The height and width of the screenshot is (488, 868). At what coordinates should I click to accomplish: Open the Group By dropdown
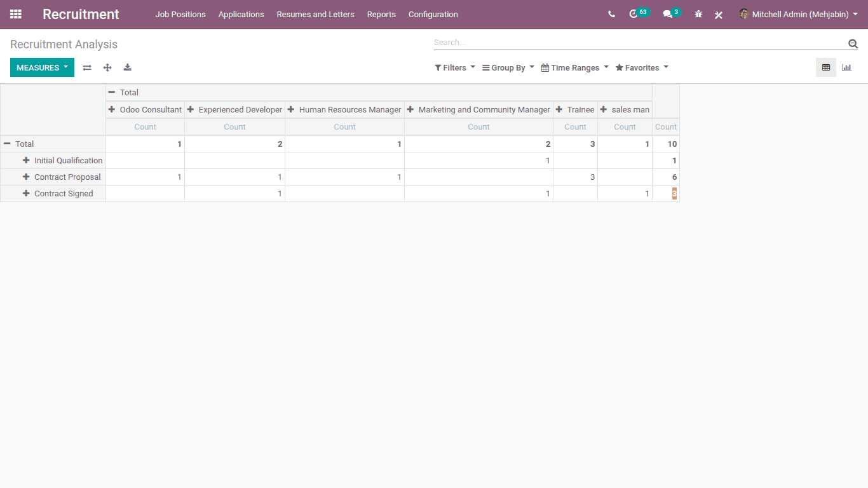click(x=508, y=68)
